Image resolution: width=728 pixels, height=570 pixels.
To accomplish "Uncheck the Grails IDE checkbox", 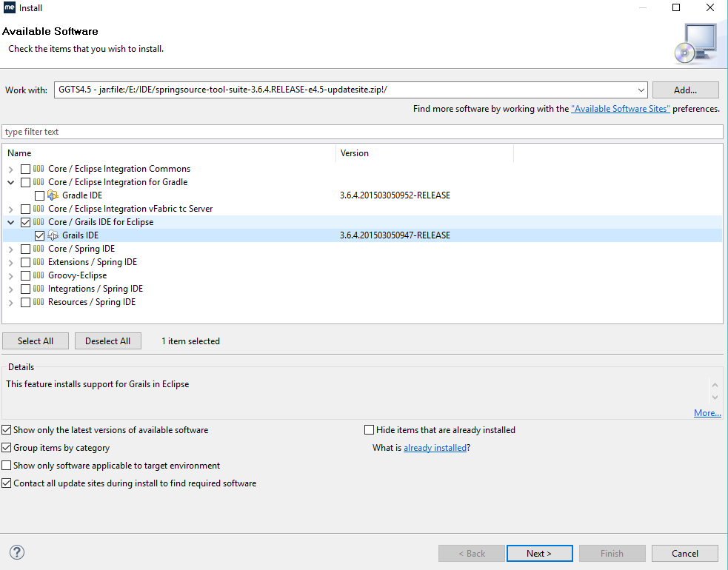I will point(39,236).
